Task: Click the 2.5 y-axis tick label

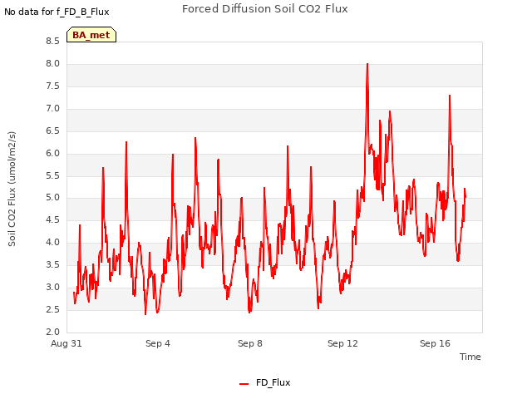Action: pyautogui.click(x=52, y=309)
